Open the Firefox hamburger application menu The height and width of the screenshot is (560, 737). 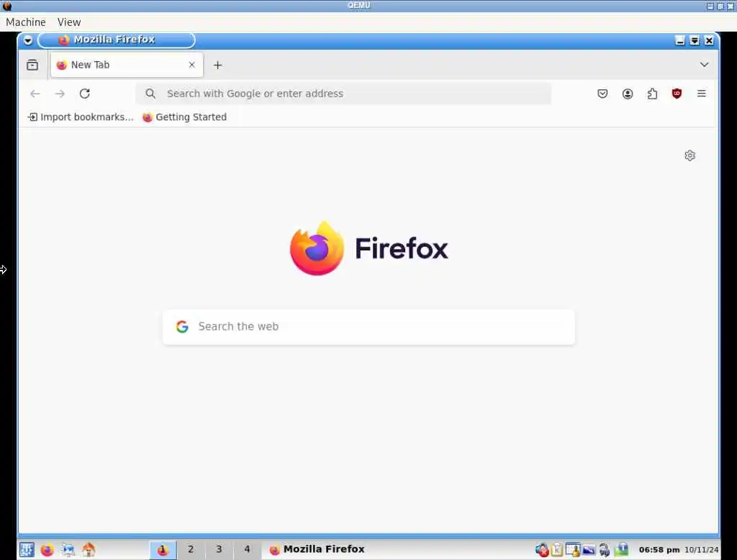[x=701, y=94]
